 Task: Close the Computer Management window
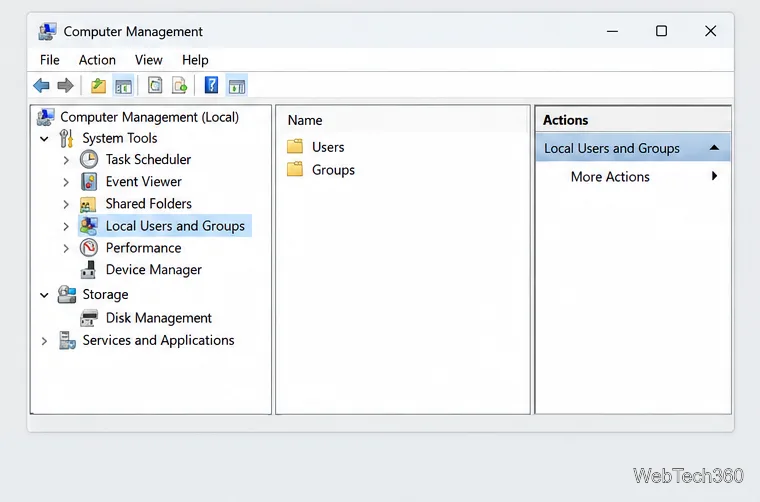711,31
